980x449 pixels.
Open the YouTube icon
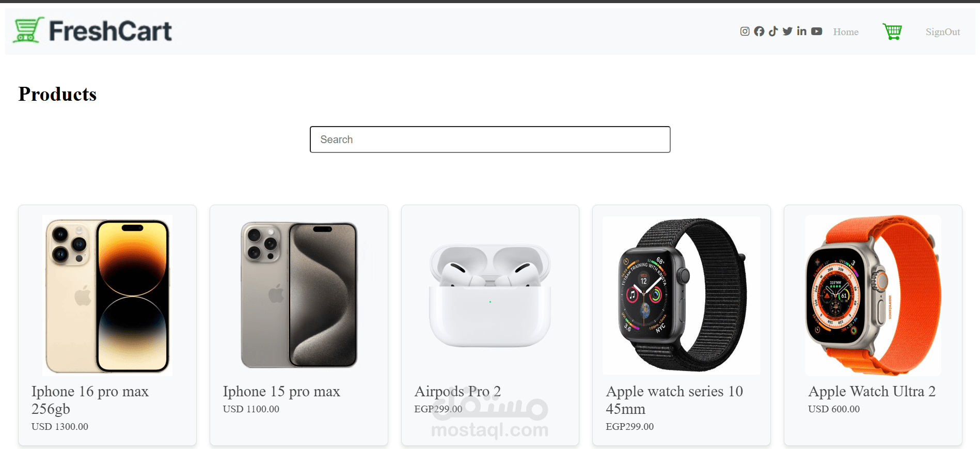tap(816, 32)
